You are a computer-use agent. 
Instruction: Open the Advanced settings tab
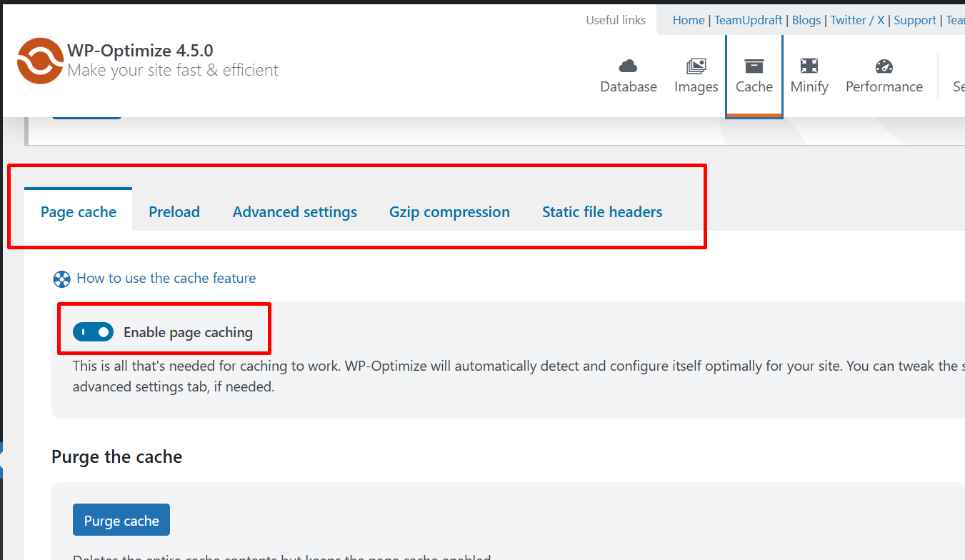pyautogui.click(x=295, y=212)
